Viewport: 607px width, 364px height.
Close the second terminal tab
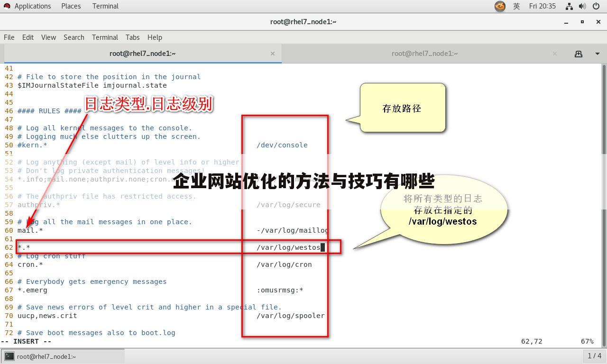(555, 54)
